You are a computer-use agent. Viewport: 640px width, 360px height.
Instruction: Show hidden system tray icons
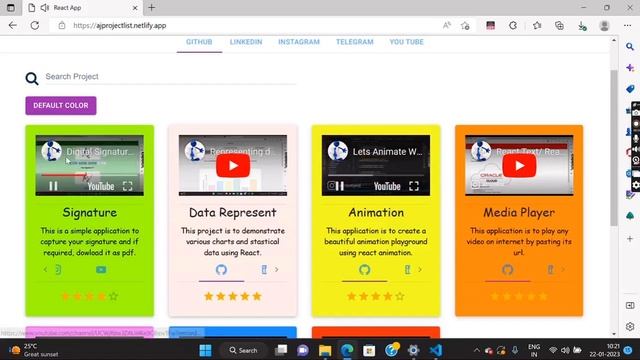(476, 350)
